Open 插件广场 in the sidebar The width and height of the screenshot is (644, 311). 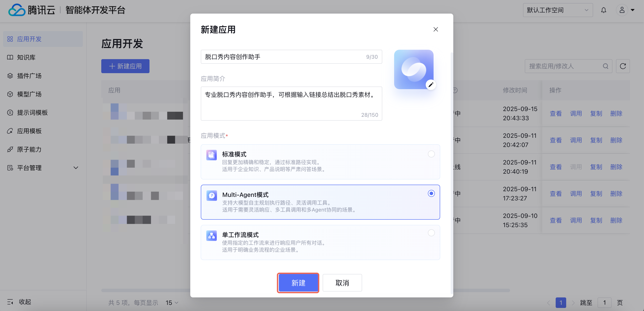tap(29, 76)
